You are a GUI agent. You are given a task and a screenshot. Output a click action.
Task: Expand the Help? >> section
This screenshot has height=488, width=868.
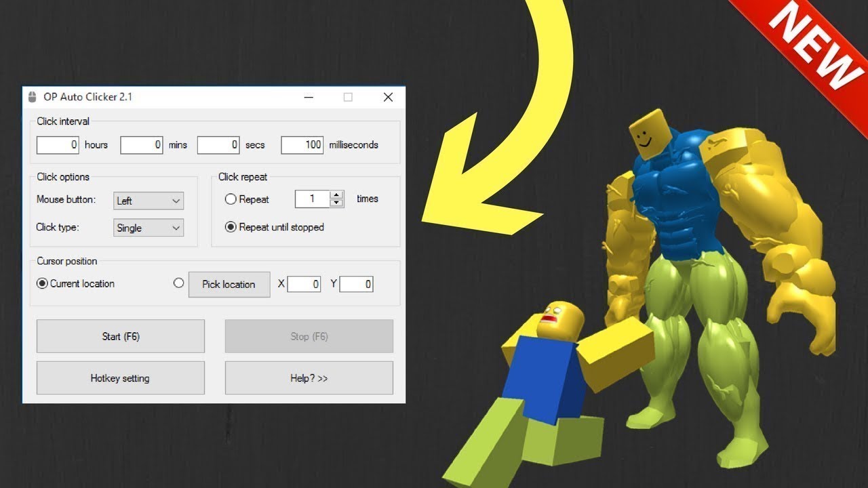click(x=309, y=378)
